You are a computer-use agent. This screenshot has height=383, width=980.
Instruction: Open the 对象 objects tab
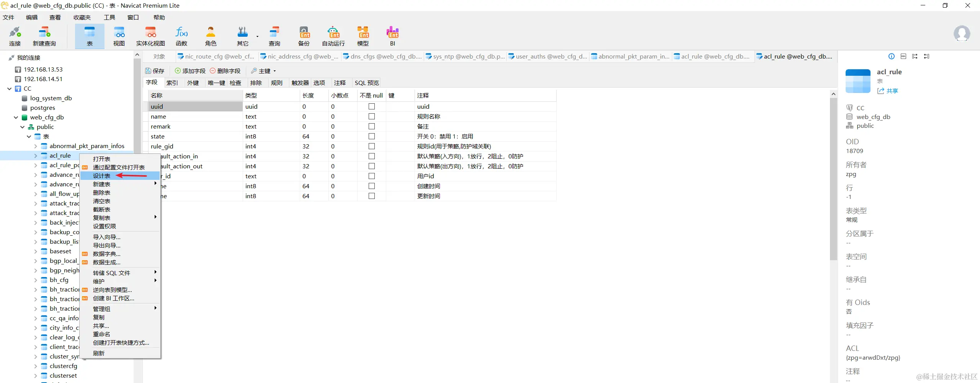point(159,56)
